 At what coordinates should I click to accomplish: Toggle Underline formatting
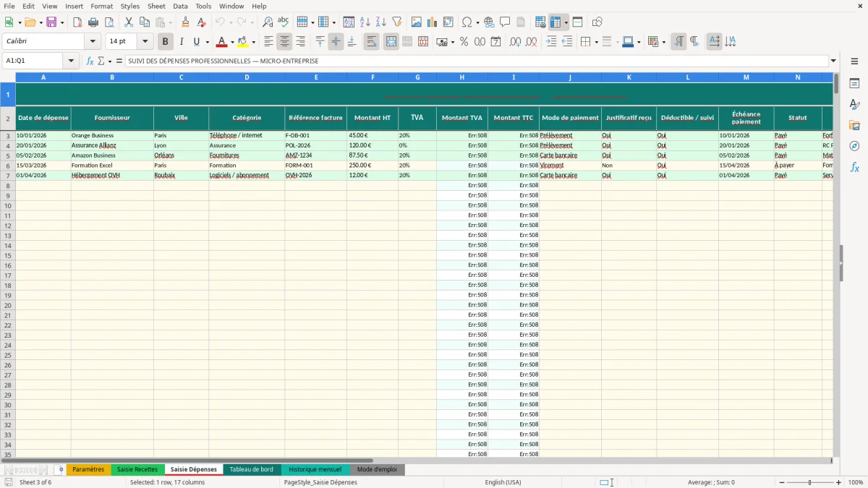pos(196,42)
